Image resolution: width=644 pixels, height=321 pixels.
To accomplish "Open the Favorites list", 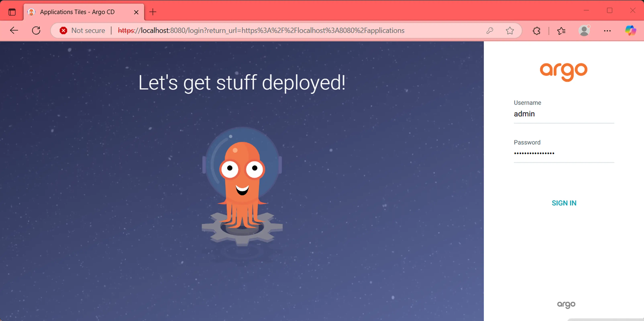I will 561,30.
